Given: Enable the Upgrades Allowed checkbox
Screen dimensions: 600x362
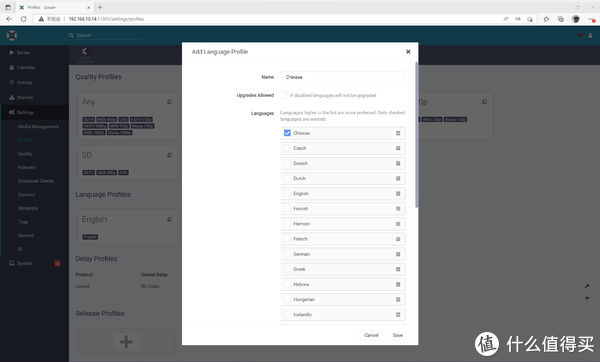Looking at the screenshot, I should coord(284,95).
